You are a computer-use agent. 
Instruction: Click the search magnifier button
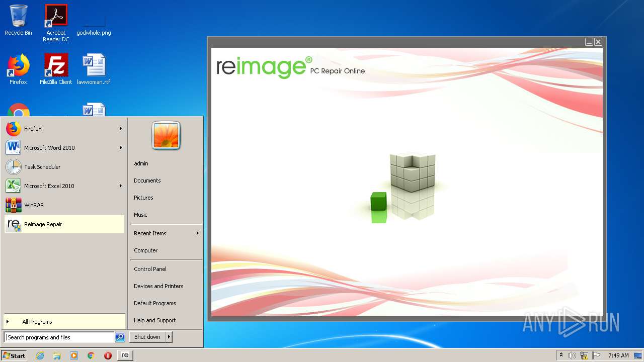click(x=120, y=337)
